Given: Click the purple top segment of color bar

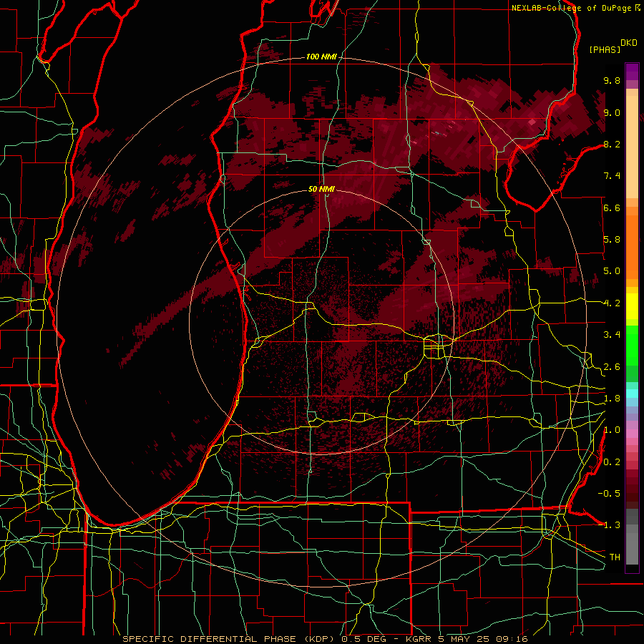Looking at the screenshot, I should click(632, 72).
